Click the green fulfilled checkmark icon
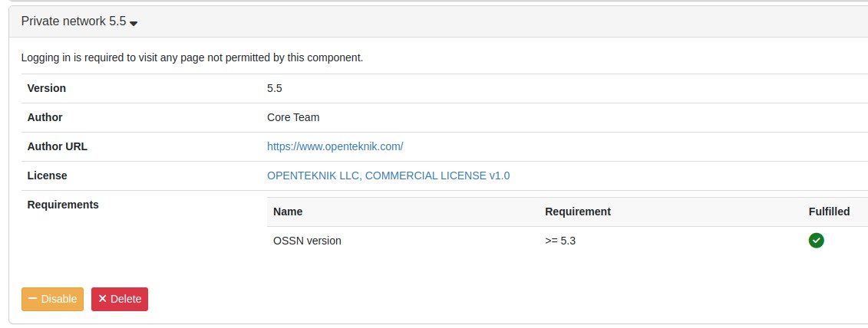Screen dimensions: 868x328 [816, 241]
